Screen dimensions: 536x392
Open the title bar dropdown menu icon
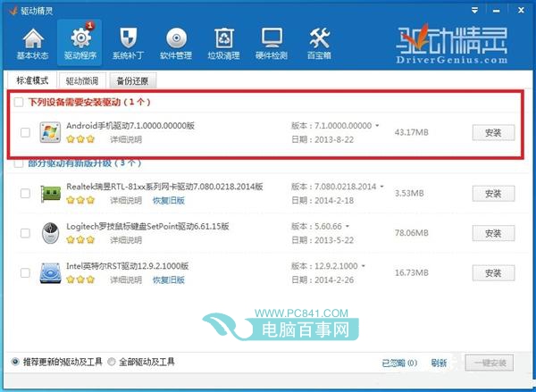[474, 10]
